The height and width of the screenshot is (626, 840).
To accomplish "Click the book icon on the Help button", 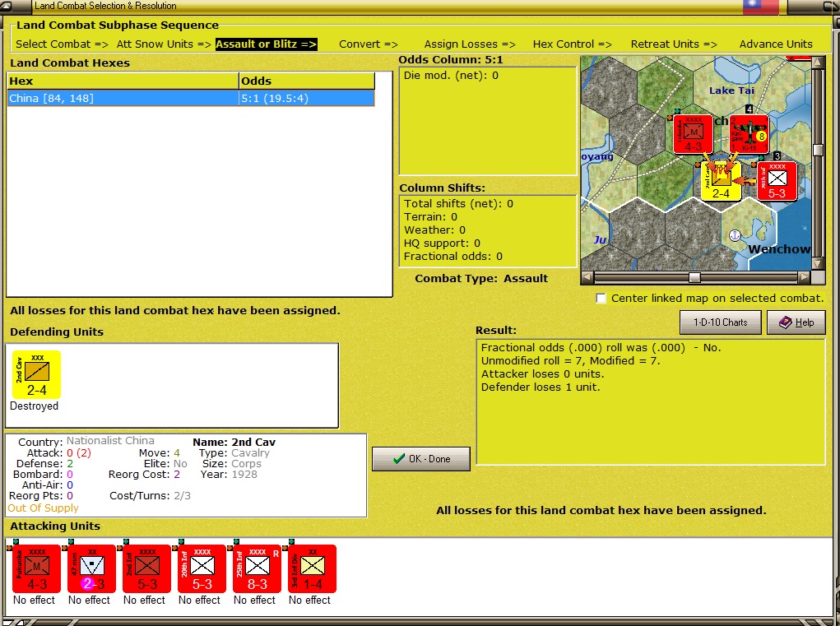I will (785, 322).
